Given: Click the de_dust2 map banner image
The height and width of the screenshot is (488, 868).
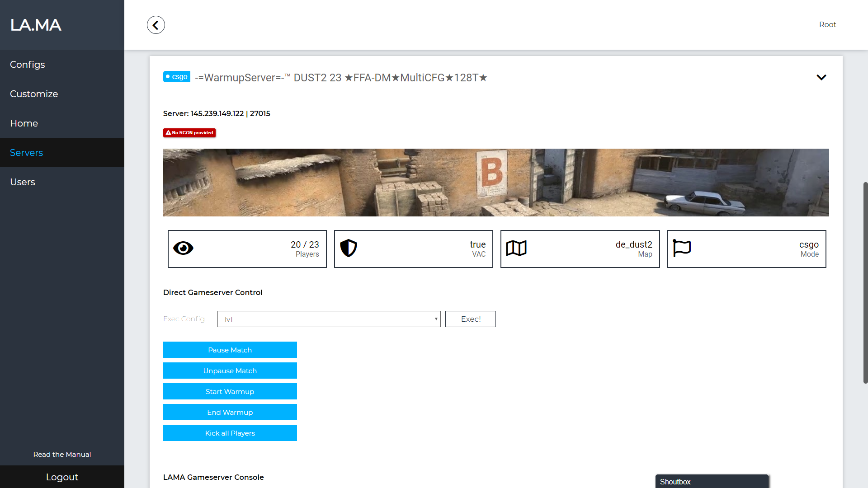Looking at the screenshot, I should (496, 183).
